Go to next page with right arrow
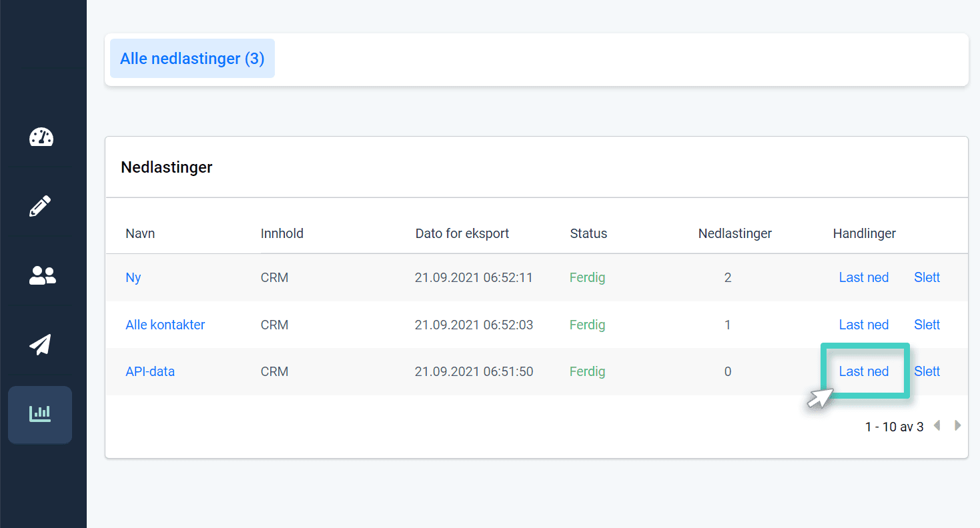 (957, 425)
